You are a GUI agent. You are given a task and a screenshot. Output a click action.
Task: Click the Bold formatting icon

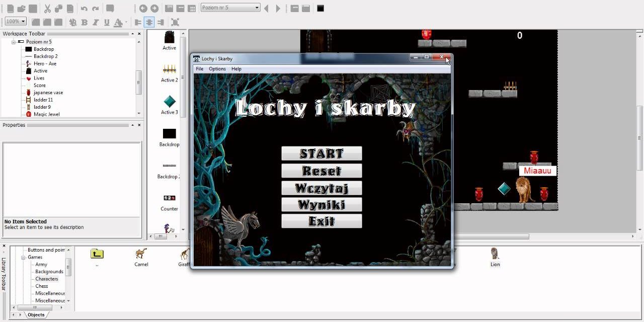[x=84, y=22]
